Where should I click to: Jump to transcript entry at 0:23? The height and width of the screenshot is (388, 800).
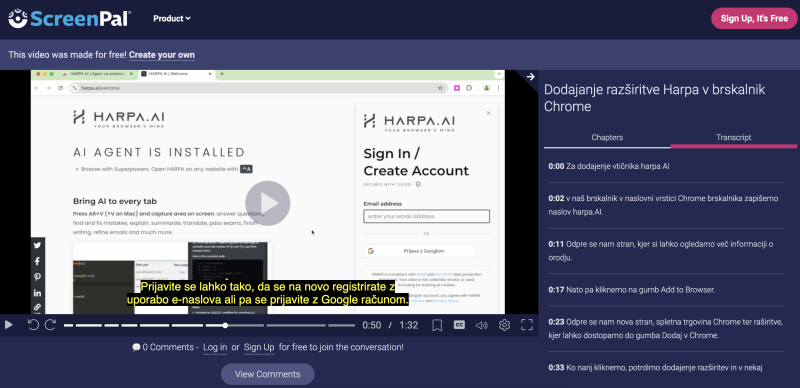tap(666, 329)
